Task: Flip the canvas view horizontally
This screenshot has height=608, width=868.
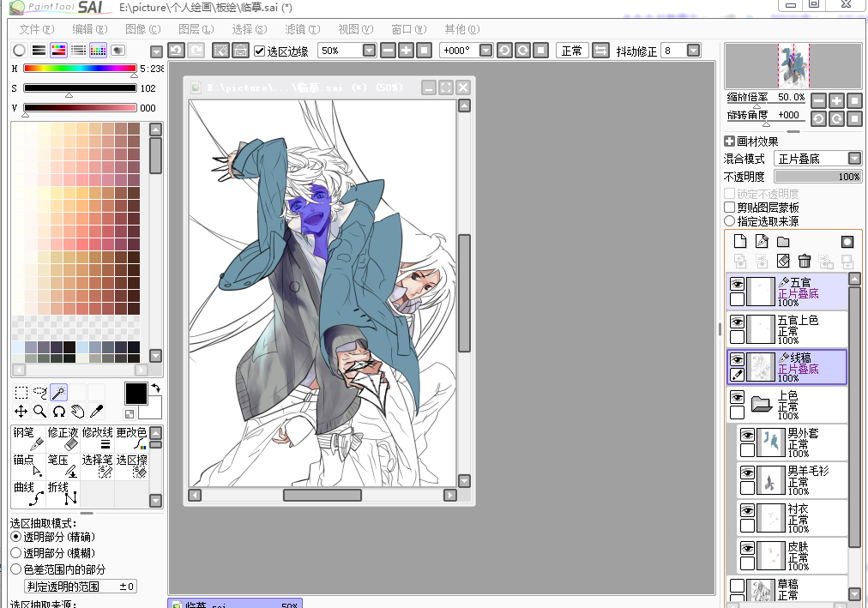Action: 600,51
